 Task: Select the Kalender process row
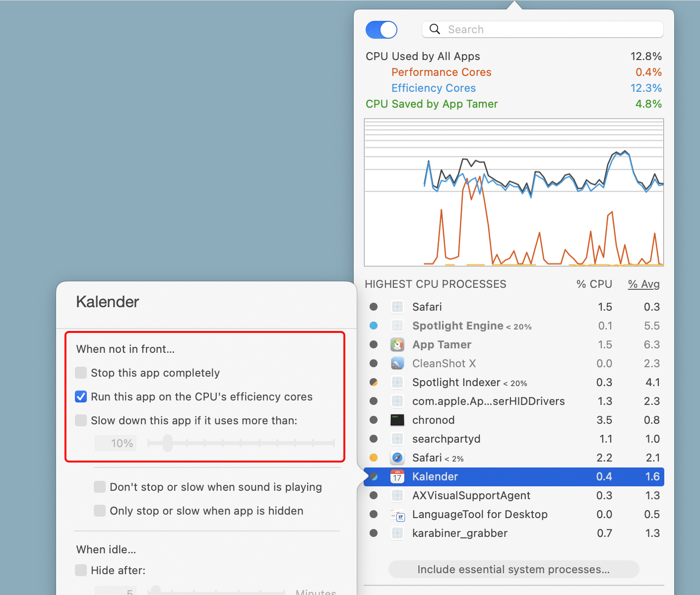[x=514, y=476]
